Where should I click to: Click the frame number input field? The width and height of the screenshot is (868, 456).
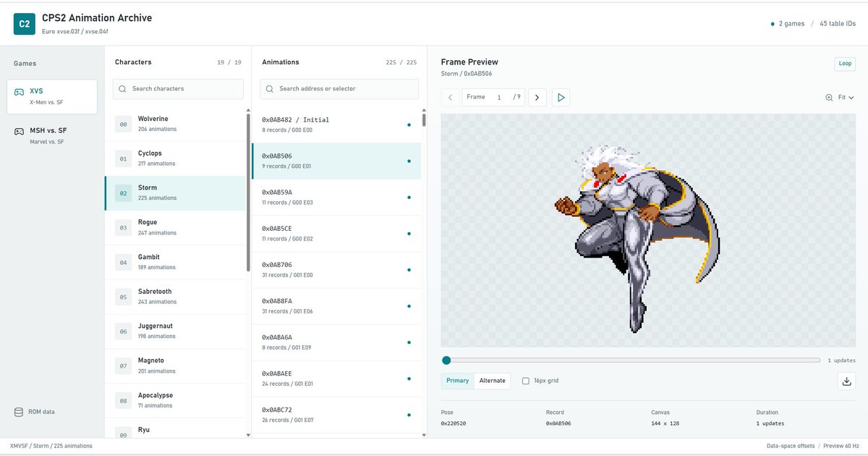pos(499,97)
